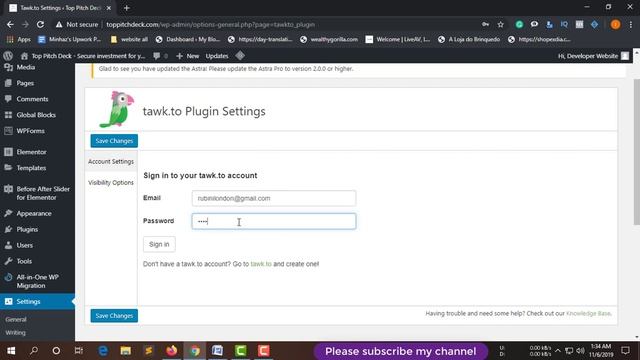Bookmark this page with the star icon

[x=501, y=24]
